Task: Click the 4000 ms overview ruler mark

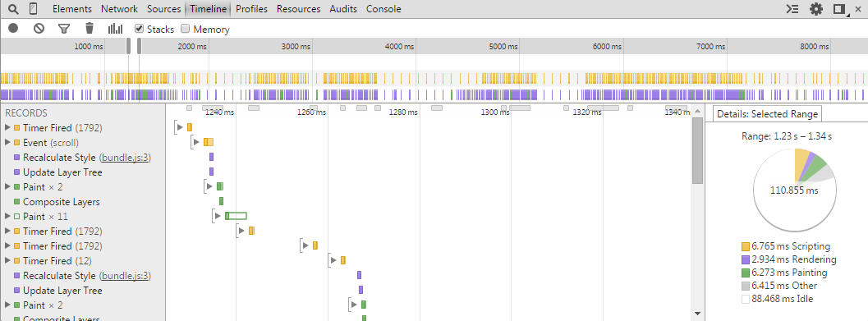Action: 400,47
